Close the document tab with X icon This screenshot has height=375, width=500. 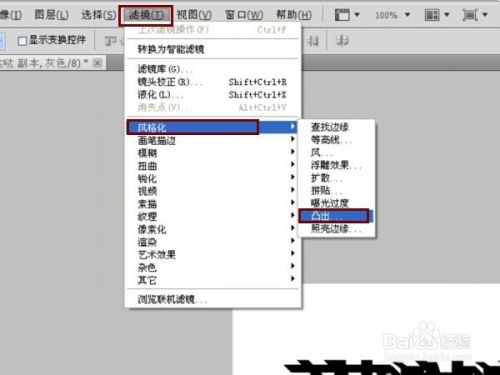pos(97,63)
